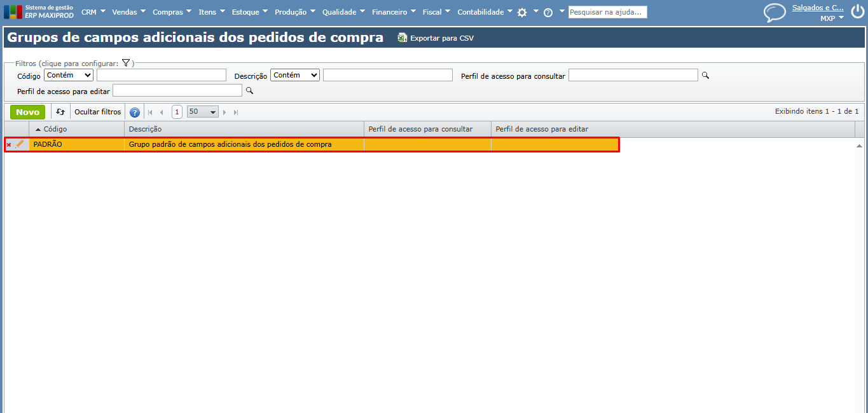Viewport: 868px width, 413px height.
Task: Open the blue help icon in the toolbar
Action: coord(135,112)
